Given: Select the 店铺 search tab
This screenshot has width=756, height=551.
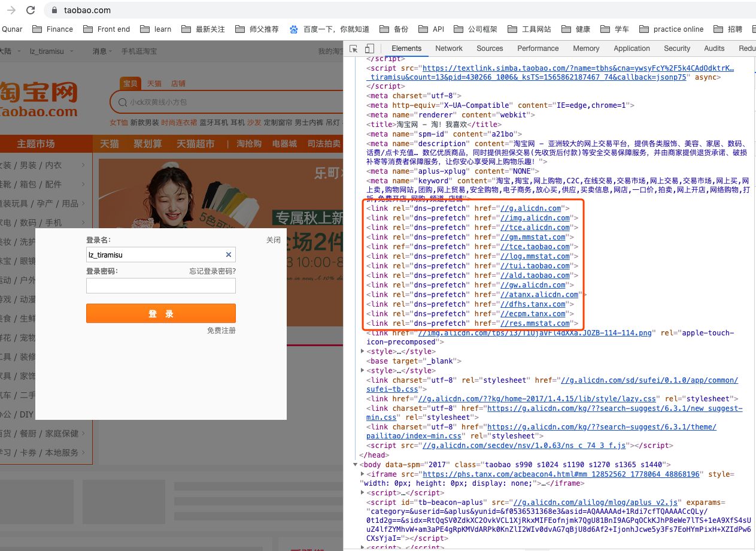Looking at the screenshot, I should [x=178, y=83].
